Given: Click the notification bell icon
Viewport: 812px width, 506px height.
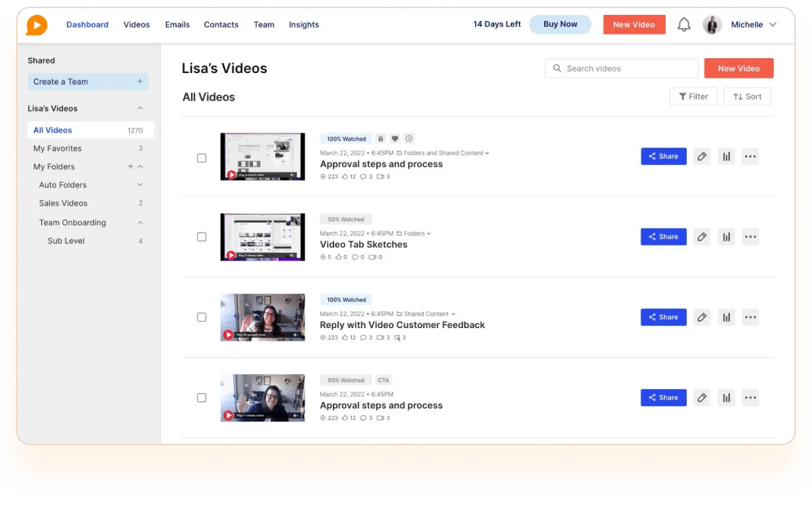Looking at the screenshot, I should pyautogui.click(x=683, y=24).
